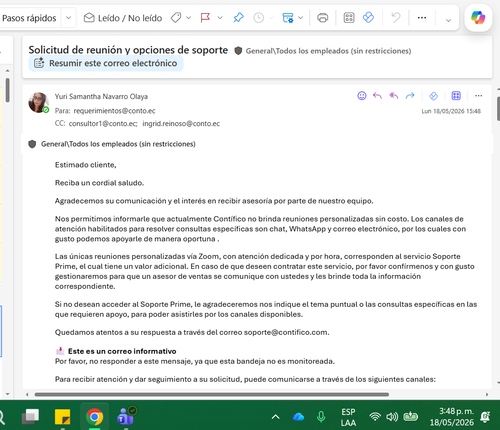Click the undo arrow in toolbar

pos(396,17)
